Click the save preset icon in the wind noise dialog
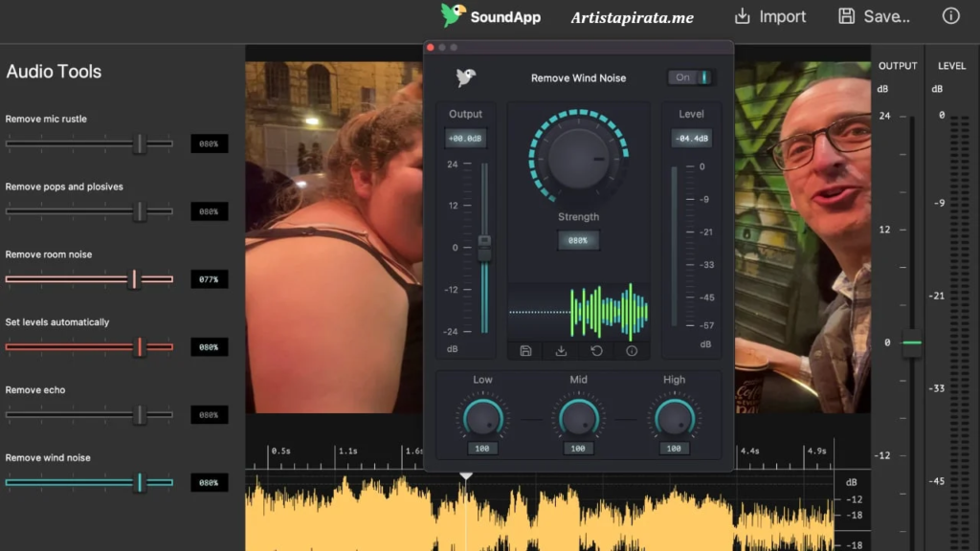Image resolution: width=980 pixels, height=551 pixels. (x=525, y=351)
